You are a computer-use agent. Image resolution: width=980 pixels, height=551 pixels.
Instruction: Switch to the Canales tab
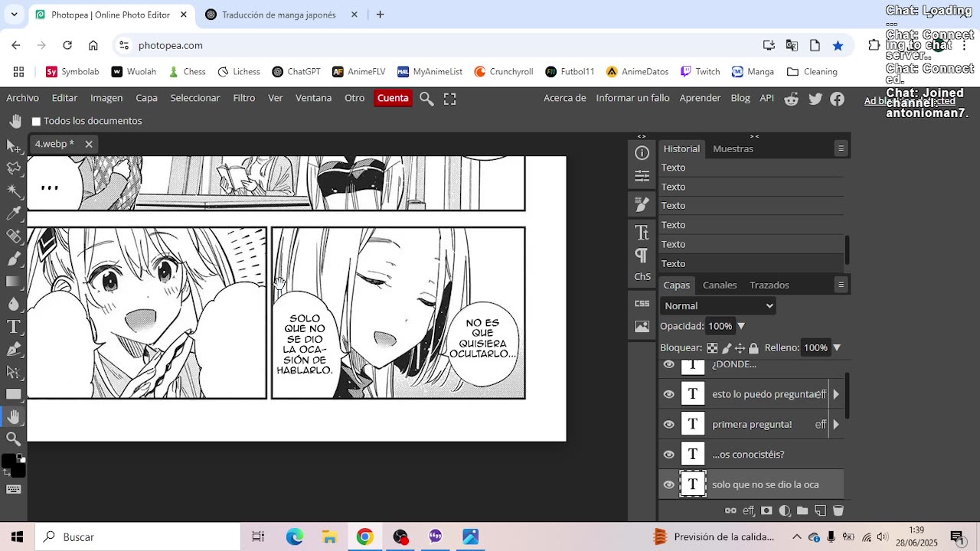click(x=720, y=285)
